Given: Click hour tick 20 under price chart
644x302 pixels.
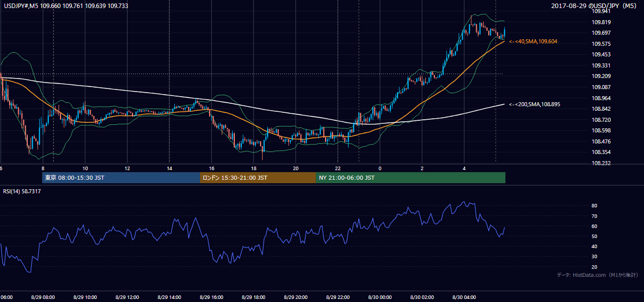Looking at the screenshot, I should (296, 168).
